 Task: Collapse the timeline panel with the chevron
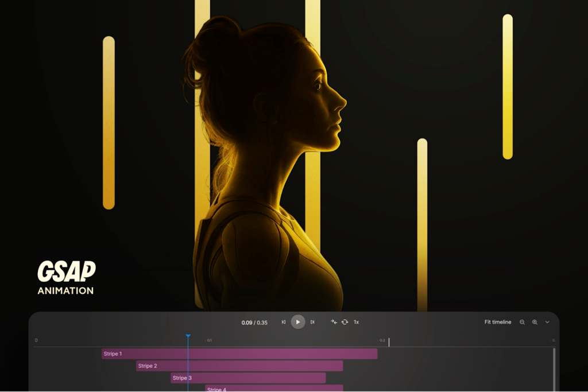547,322
